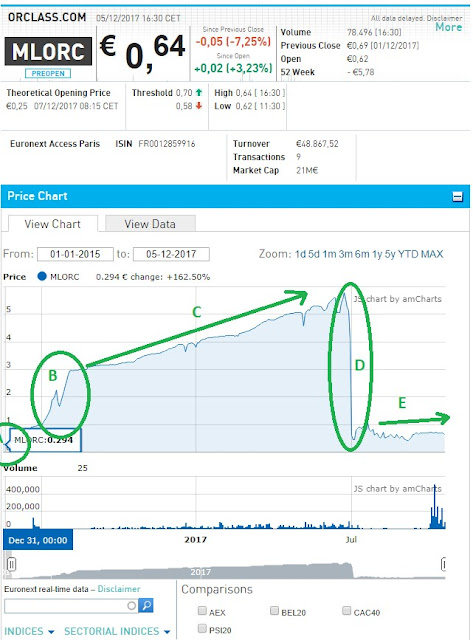Click the search magnifier button
The height and width of the screenshot is (640, 473).
click(146, 605)
